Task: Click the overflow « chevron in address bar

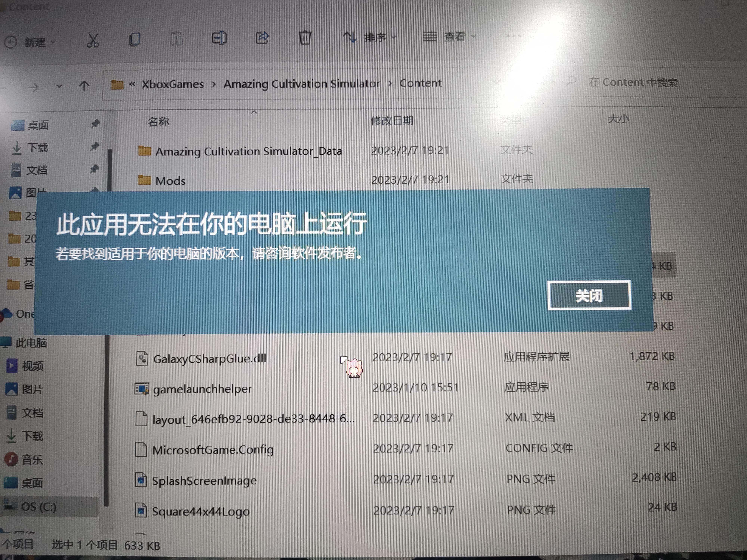Action: pyautogui.click(x=132, y=84)
